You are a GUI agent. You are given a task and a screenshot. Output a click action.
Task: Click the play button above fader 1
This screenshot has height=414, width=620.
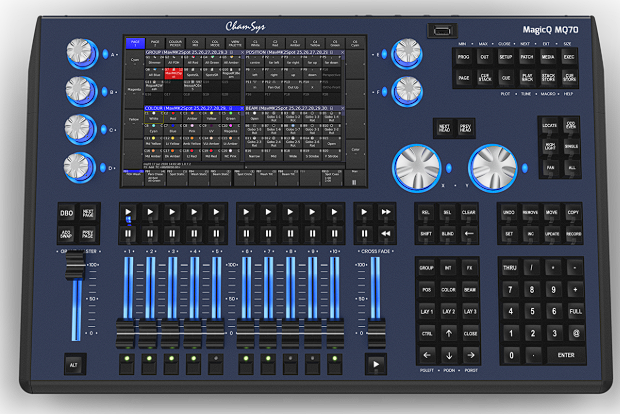click(x=128, y=212)
